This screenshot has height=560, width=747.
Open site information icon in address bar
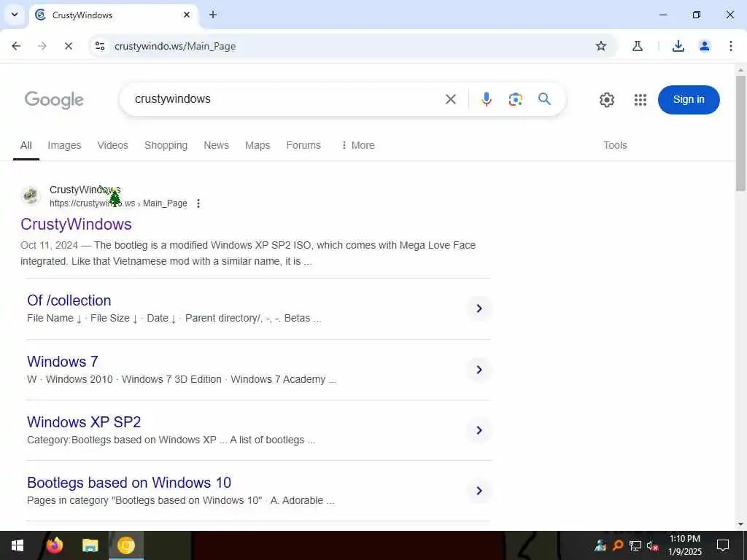(100, 46)
